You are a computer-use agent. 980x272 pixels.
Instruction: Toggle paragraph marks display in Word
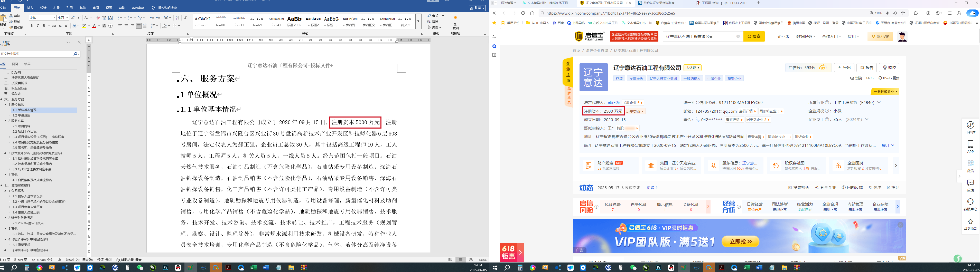[185, 18]
